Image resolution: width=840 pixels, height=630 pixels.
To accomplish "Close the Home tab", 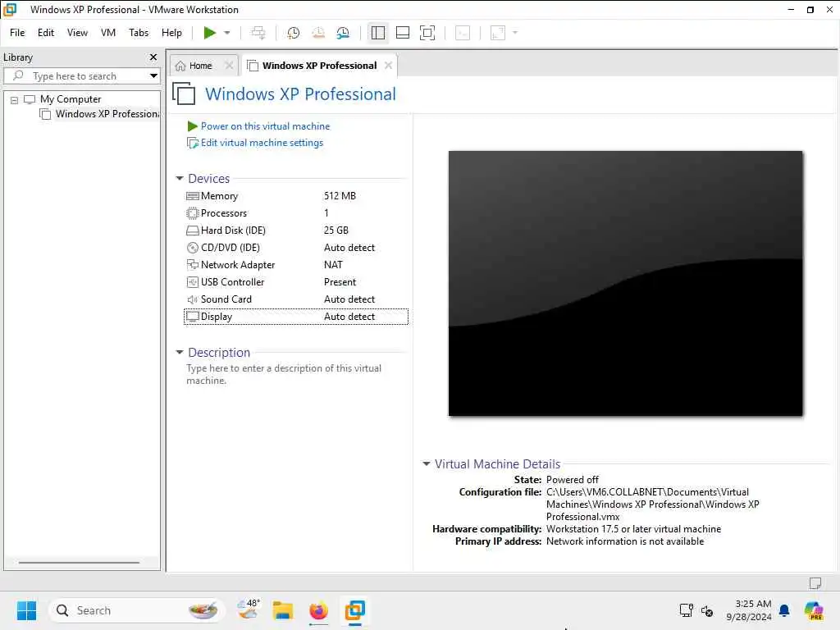I will [229, 66].
